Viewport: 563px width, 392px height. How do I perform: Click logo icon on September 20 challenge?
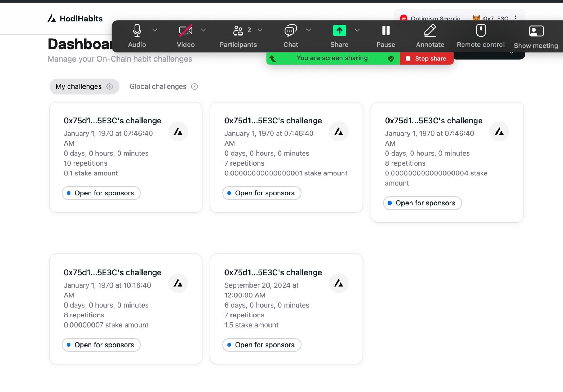pos(339,283)
